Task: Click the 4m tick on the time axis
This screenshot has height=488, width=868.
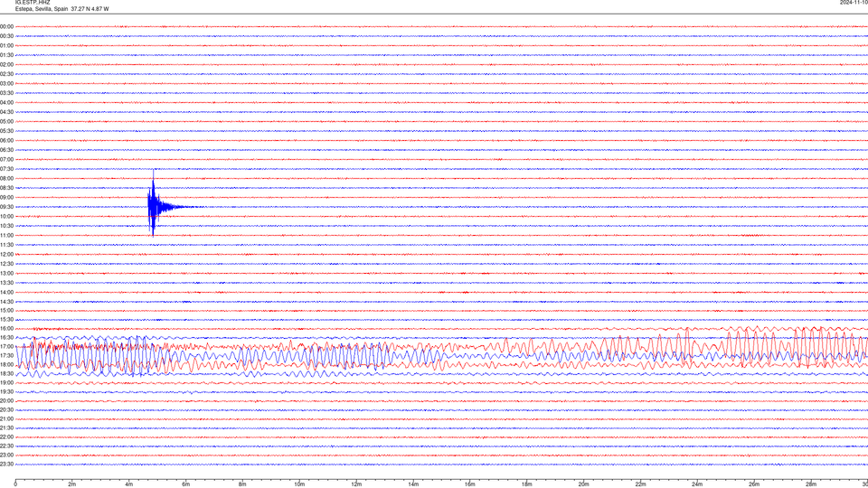Action: 129,484
